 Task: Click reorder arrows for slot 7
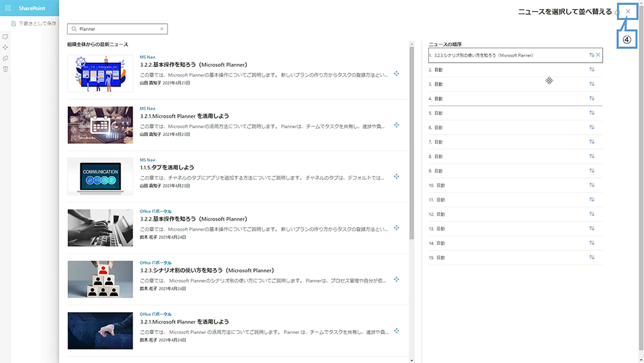(x=591, y=141)
